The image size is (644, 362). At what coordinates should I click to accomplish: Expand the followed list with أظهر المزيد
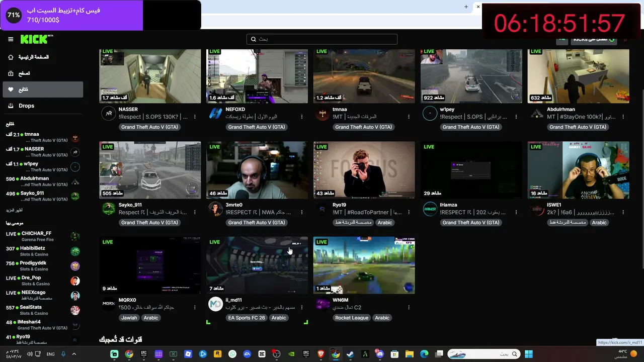pyautogui.click(x=14, y=210)
